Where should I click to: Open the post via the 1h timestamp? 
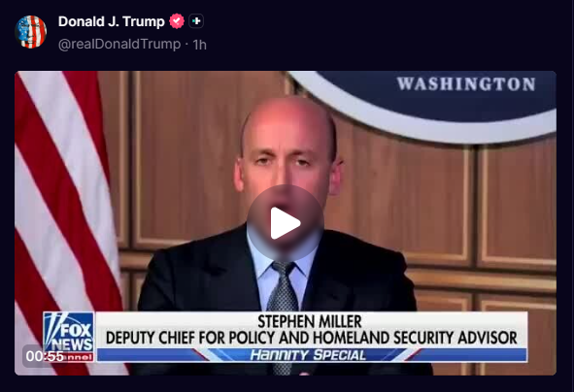tap(199, 45)
